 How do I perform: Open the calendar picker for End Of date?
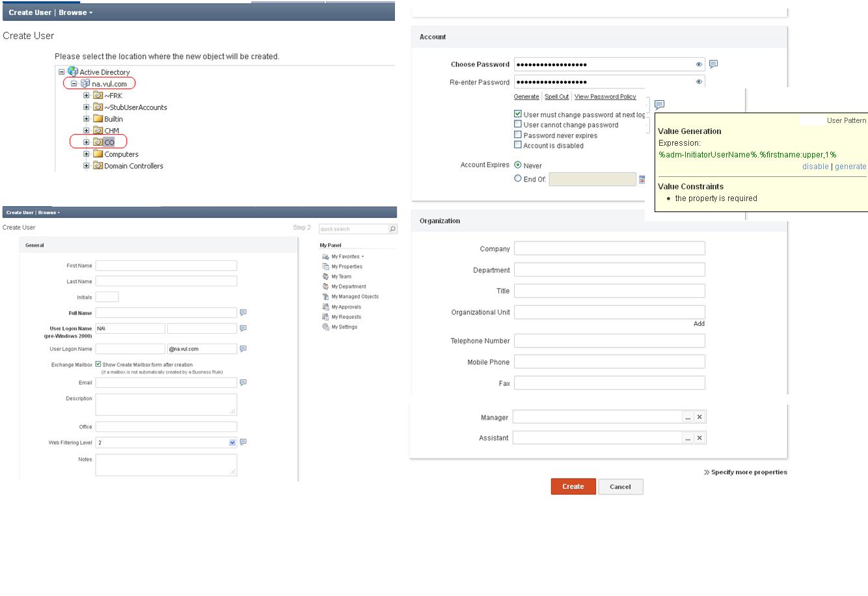(x=642, y=180)
